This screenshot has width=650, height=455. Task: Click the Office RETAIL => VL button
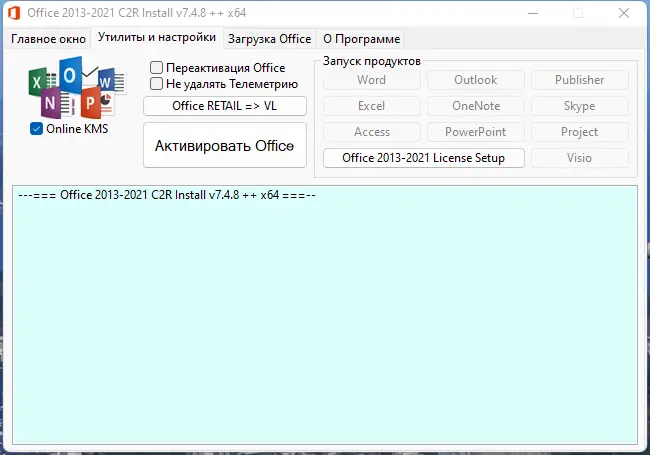[x=225, y=106]
